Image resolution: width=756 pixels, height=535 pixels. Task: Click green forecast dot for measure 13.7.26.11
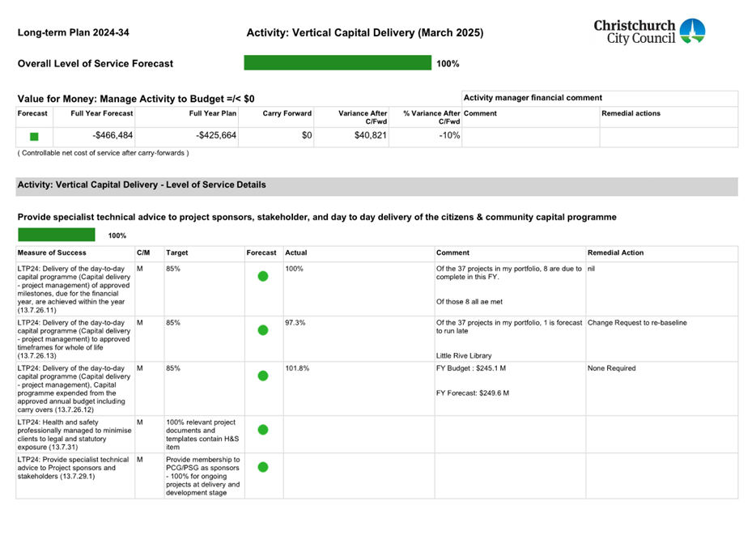point(263,276)
